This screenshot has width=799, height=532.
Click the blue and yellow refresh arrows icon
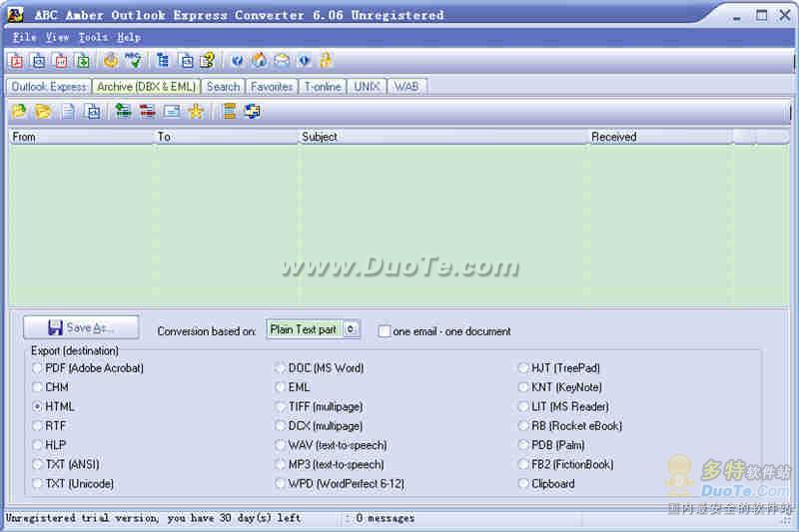click(253, 111)
